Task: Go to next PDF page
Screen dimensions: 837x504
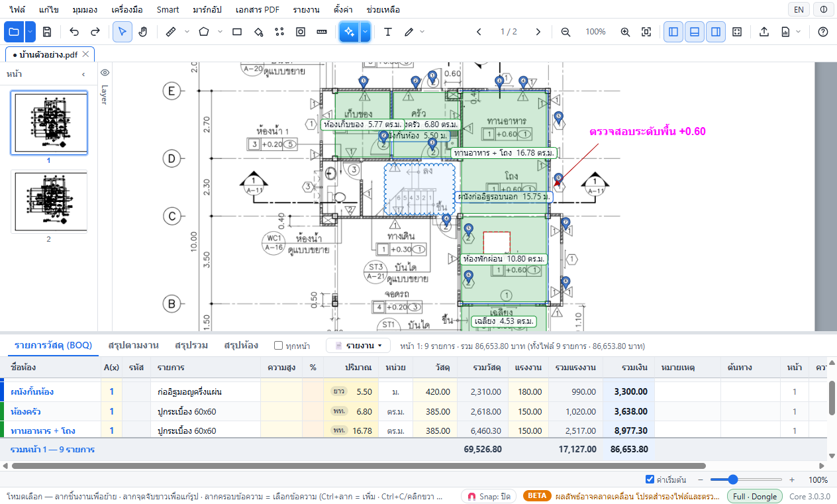Action: 538,32
